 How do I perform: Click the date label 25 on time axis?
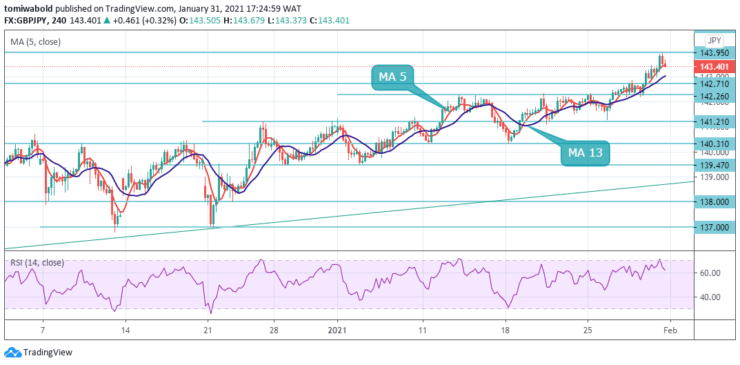pyautogui.click(x=588, y=331)
